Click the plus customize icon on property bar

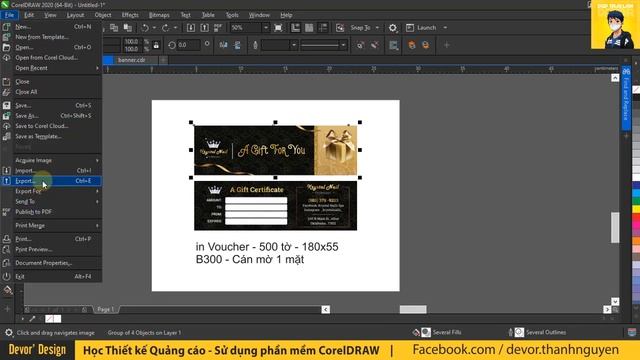(447, 45)
